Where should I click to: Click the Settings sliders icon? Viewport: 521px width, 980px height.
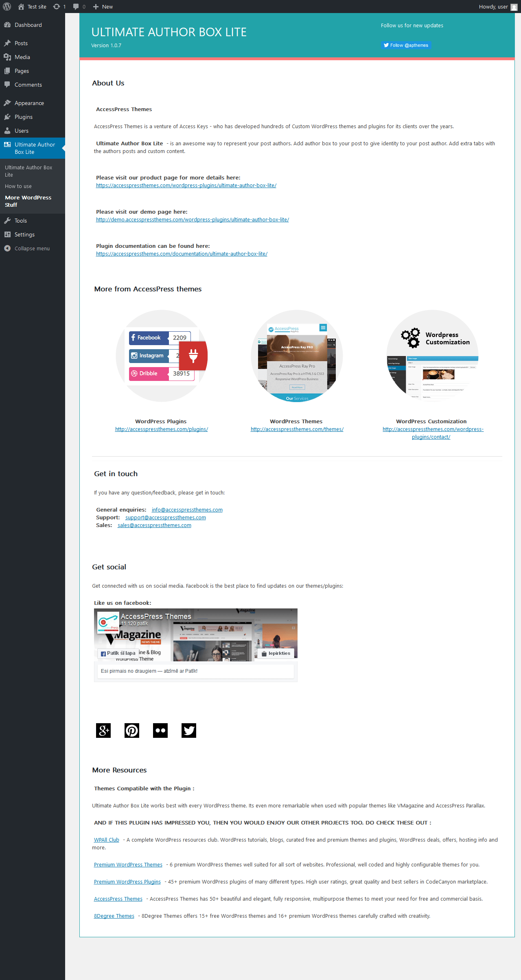click(x=7, y=234)
